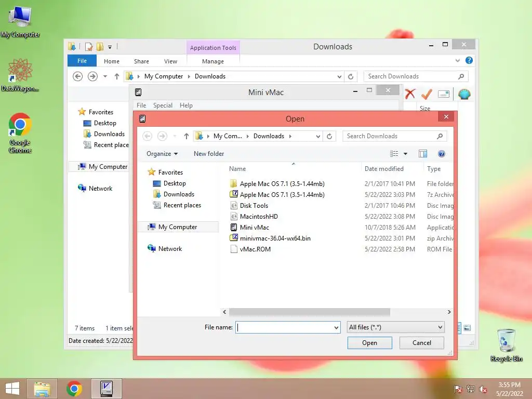Image resolution: width=532 pixels, height=399 pixels.
Task: Click the Up arrow in Downloads Explorer window
Action: [x=117, y=76]
